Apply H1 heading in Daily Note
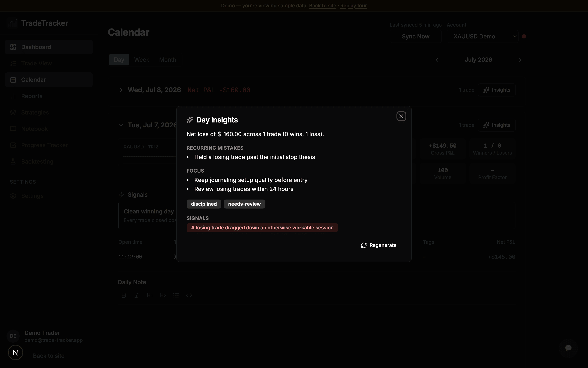Image resolution: width=588 pixels, height=368 pixels. pyautogui.click(x=150, y=295)
